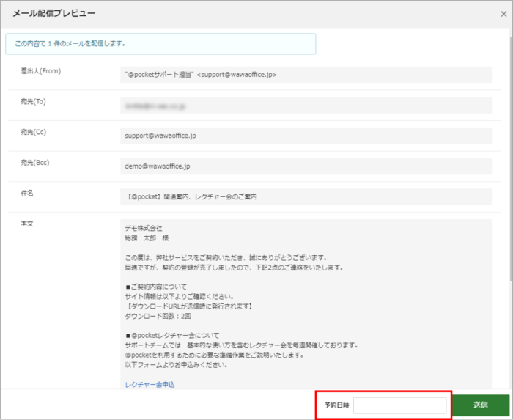Click the 差出人(From) label
The width and height of the screenshot is (513, 420).
click(x=41, y=71)
